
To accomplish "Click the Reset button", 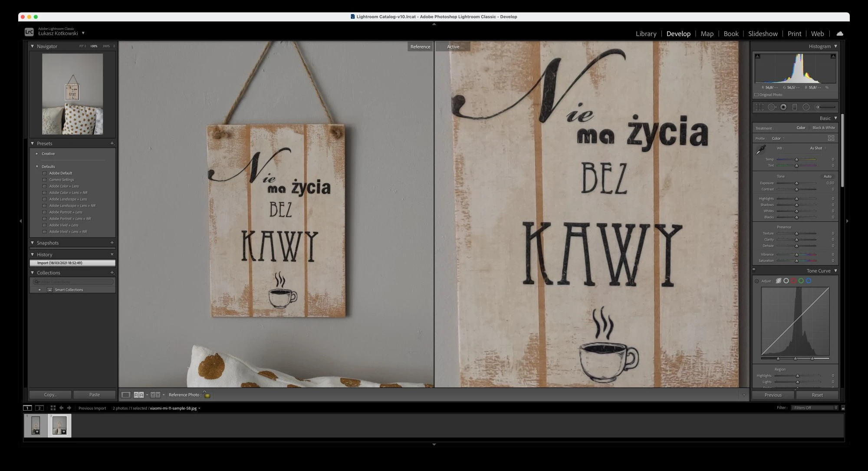I will pos(817,395).
